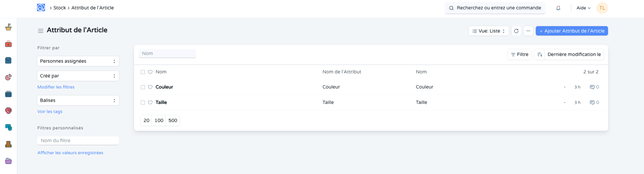644x174 pixels.
Task: Click Ajouter Attribut de l'Article button
Action: click(572, 31)
